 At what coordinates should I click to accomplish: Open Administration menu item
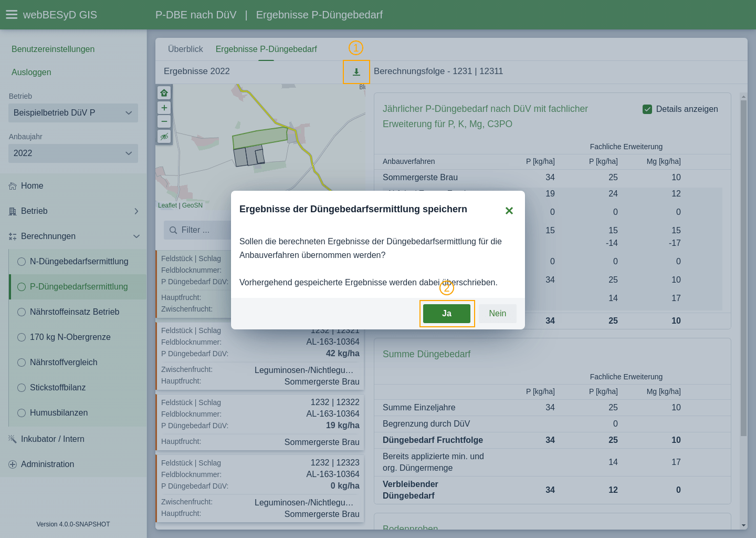coord(73,464)
